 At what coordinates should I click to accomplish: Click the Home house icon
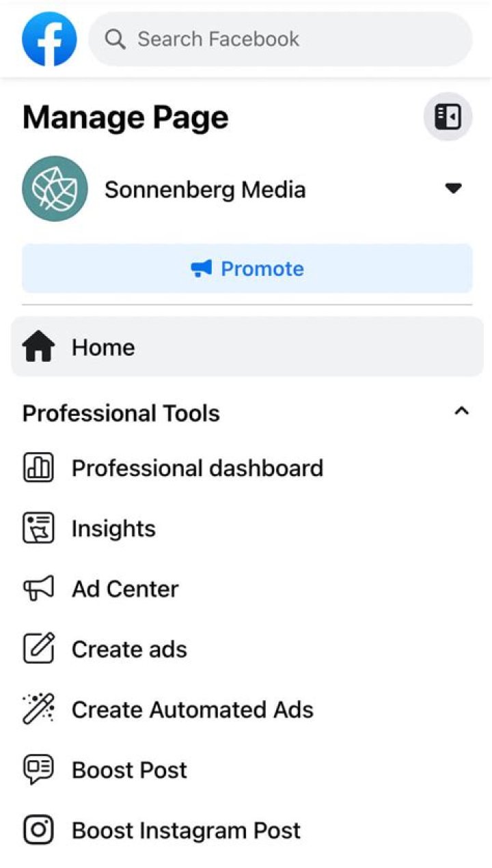[x=38, y=348]
